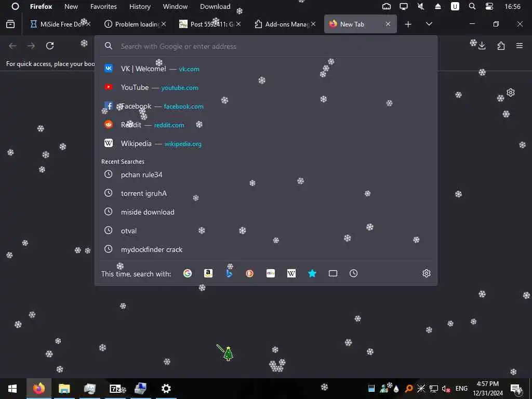Click the eject icon in top bar
The height and width of the screenshot is (399, 532).
437,6
